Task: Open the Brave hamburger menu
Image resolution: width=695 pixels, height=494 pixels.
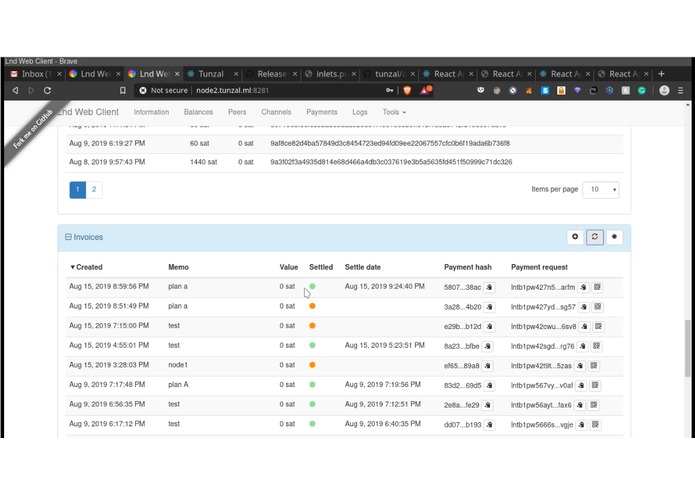Action: [x=680, y=90]
